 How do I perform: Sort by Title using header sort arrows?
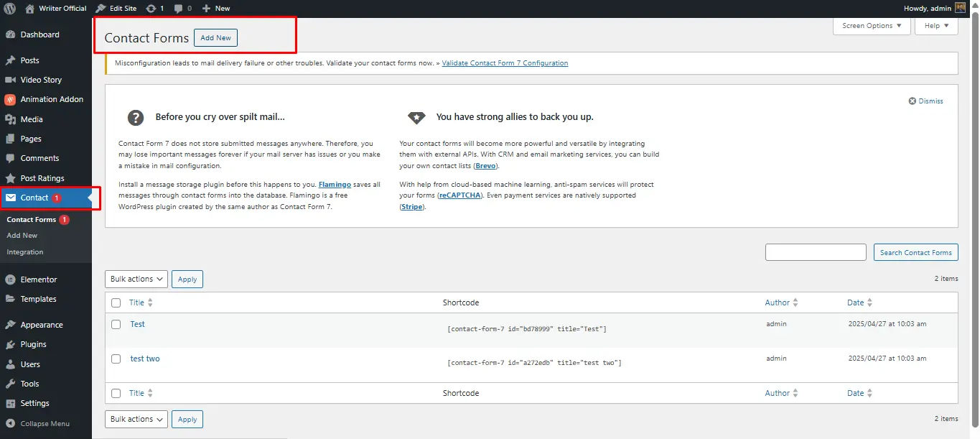[x=150, y=303]
